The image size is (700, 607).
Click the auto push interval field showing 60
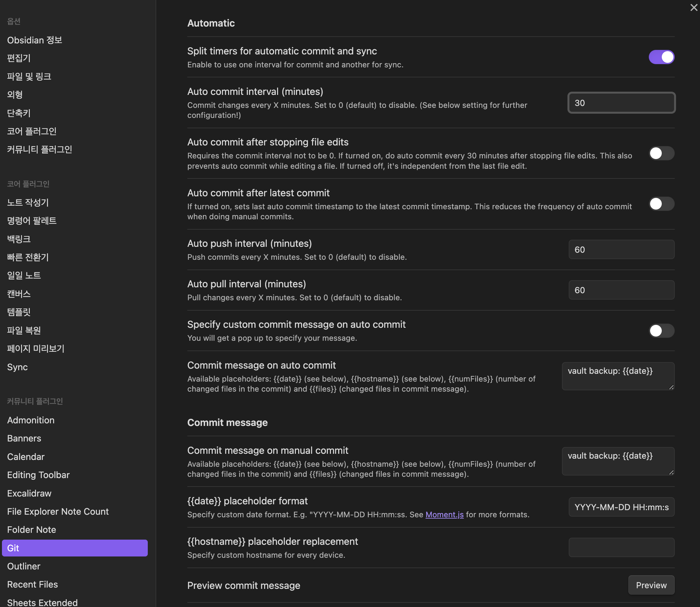(621, 250)
